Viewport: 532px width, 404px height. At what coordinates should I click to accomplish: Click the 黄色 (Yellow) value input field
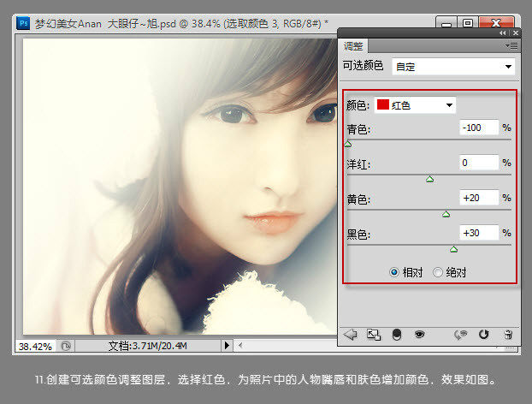[479, 198]
